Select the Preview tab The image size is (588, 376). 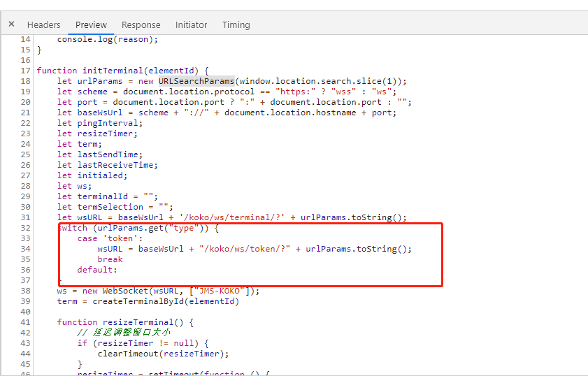(x=91, y=24)
